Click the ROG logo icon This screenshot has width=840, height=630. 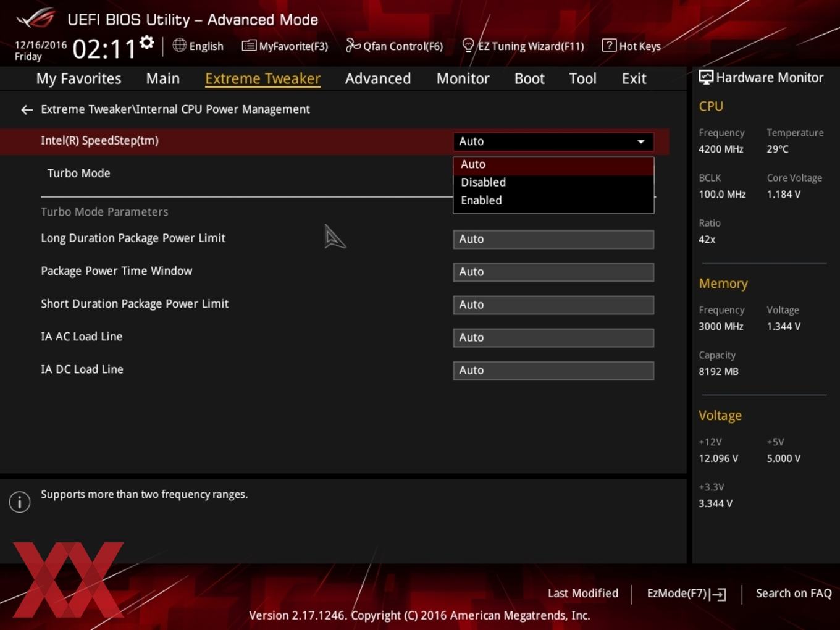(x=35, y=19)
